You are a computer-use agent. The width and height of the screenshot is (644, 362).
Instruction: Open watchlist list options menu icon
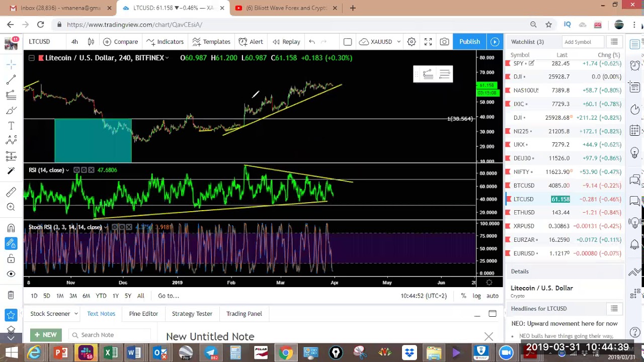coord(614,42)
